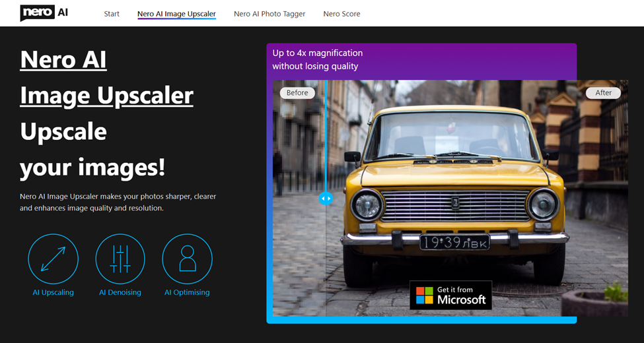
Task: Click the 'and enhances image quality' description line
Action: (92, 208)
